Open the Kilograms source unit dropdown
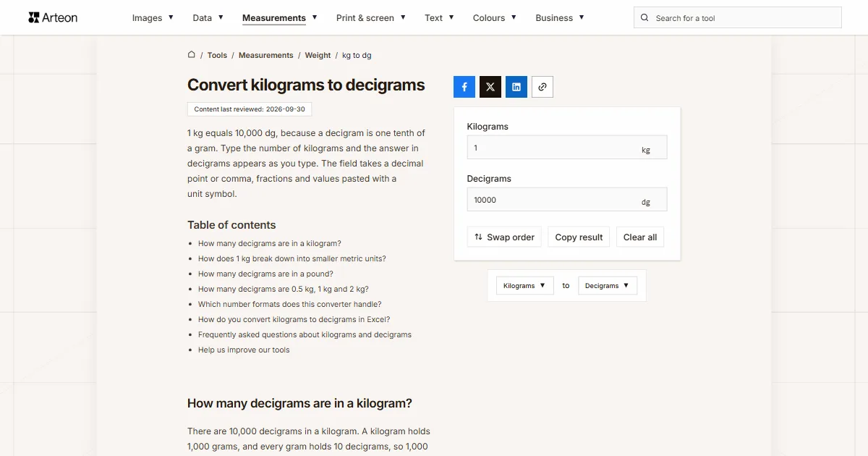Viewport: 868px width, 456px height. click(x=524, y=286)
